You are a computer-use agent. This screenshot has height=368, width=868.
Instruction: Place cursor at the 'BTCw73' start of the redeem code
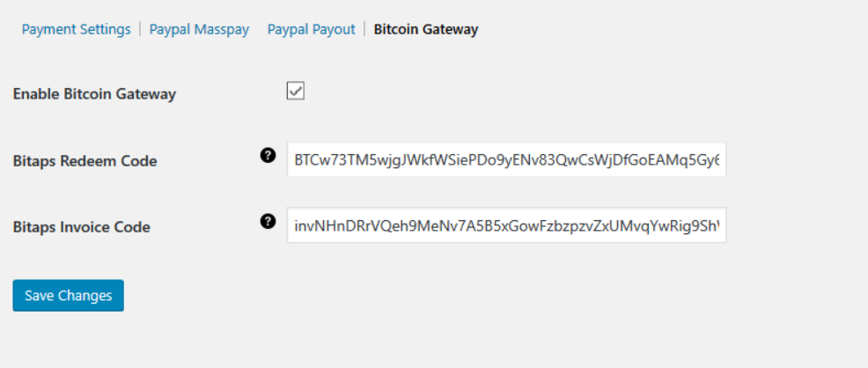(x=314, y=160)
